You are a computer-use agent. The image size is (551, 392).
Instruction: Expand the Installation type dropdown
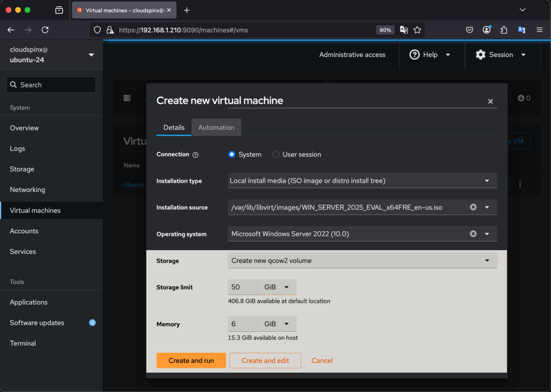tap(362, 181)
